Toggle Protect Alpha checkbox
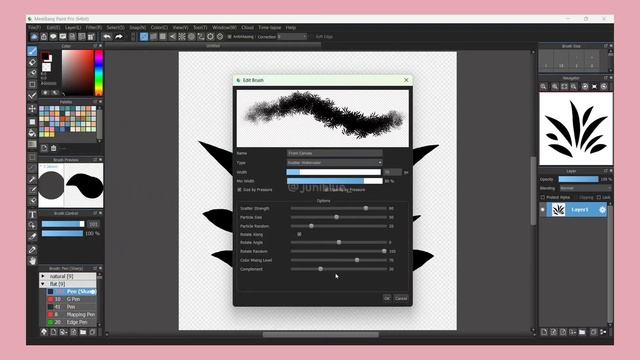 pos(543,198)
